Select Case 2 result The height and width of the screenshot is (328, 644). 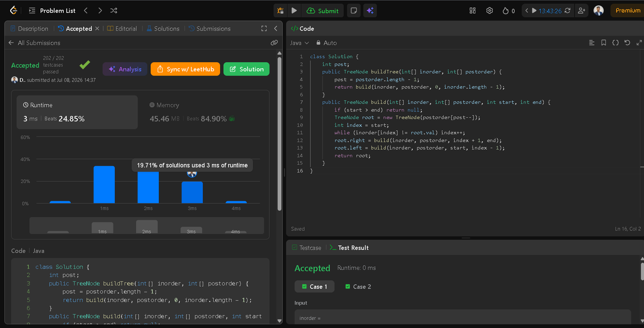tap(358, 287)
